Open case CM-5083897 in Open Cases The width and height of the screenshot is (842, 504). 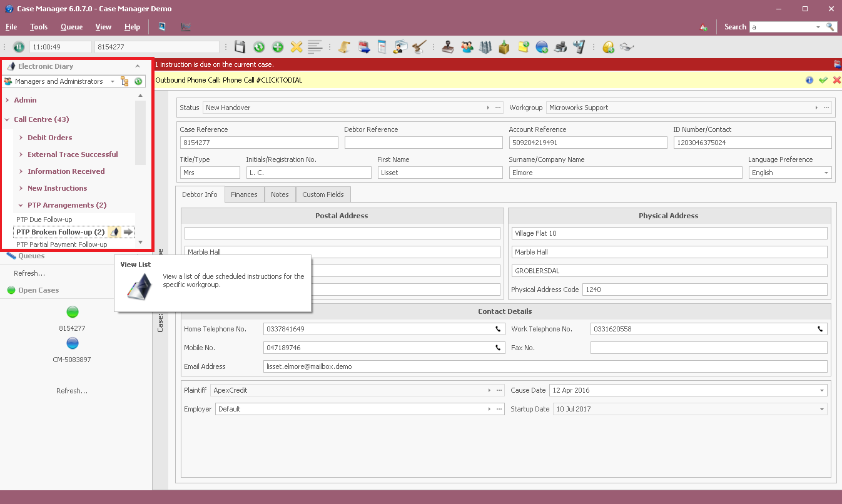(x=72, y=349)
